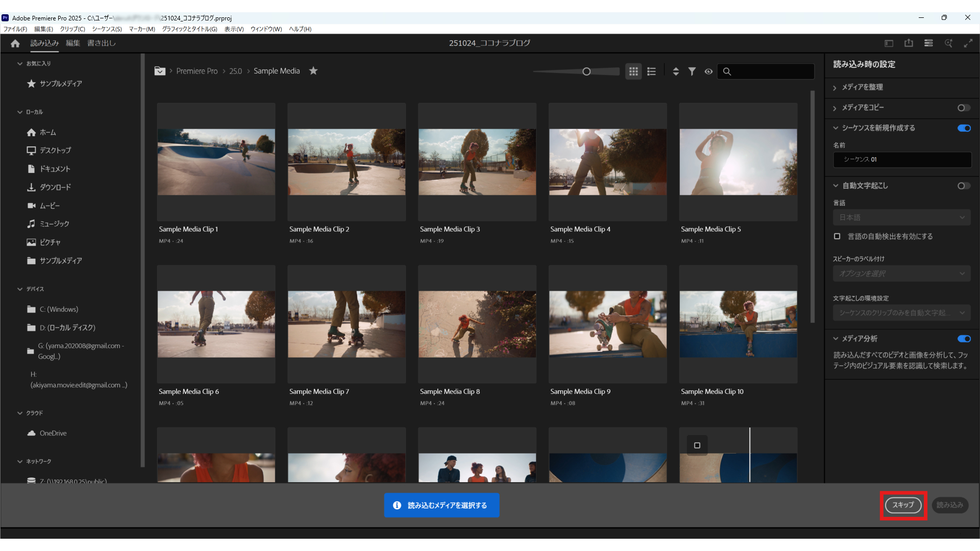Image resolution: width=980 pixels, height=551 pixels.
Task: Open the sort order options
Action: pyautogui.click(x=676, y=71)
